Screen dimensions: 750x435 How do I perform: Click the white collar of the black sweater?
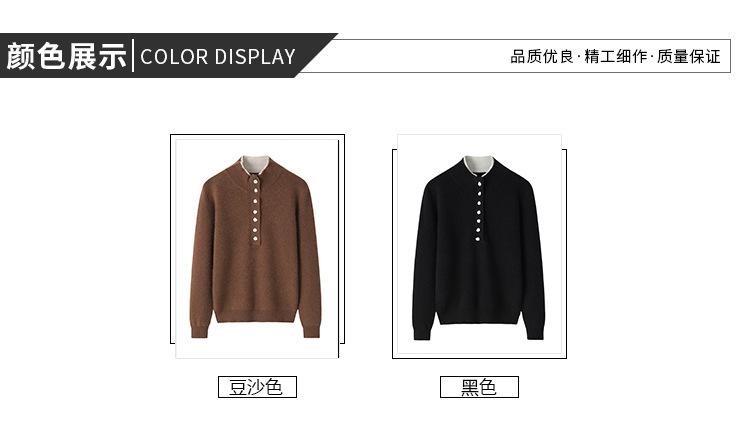(479, 165)
